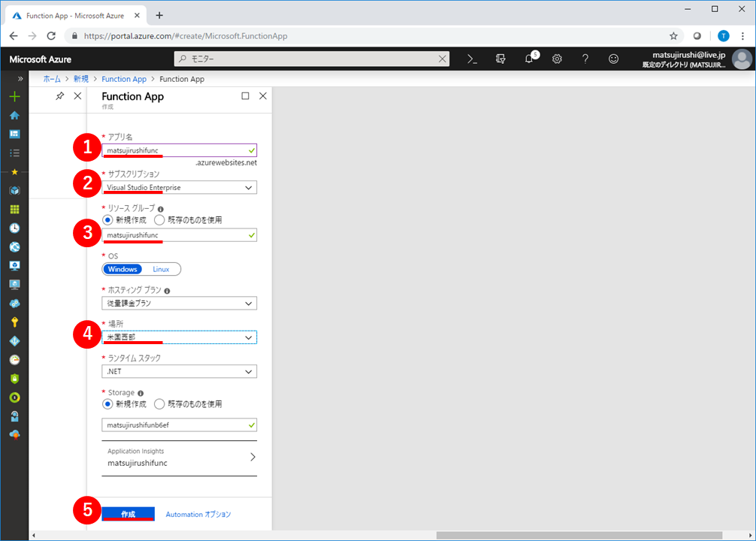Click in the アプリ名 input field
The height and width of the screenshot is (541, 756).
(179, 150)
